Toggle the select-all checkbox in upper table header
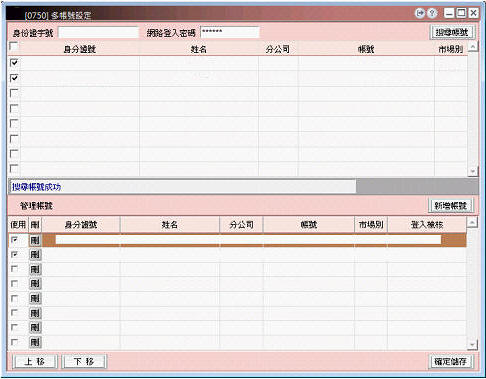The width and height of the screenshot is (486, 379). [14, 46]
